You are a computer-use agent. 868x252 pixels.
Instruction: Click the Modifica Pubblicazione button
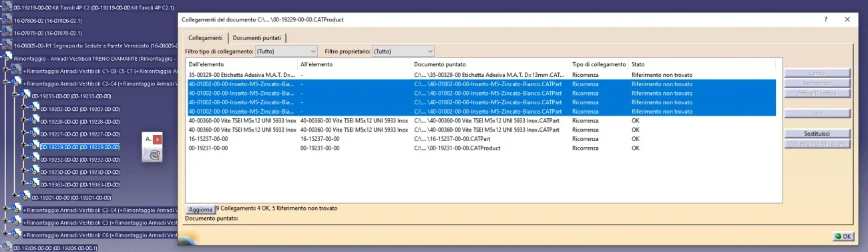tap(817, 144)
